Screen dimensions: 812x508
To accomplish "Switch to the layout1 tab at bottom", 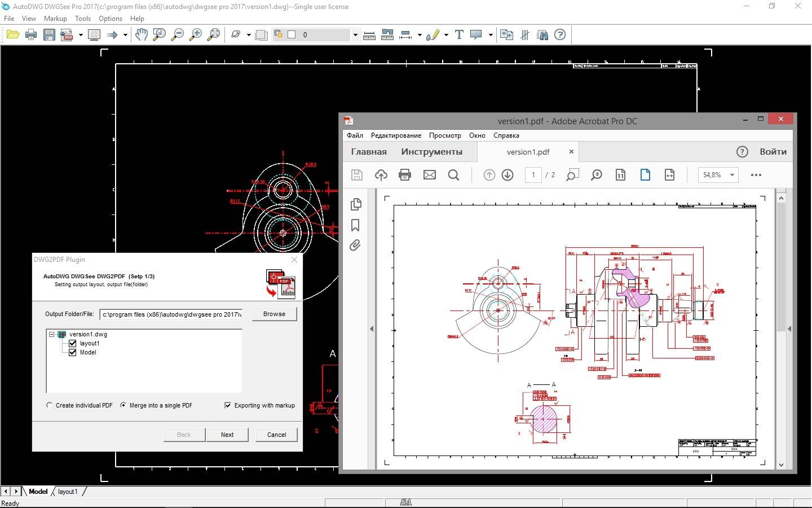I will tap(68, 492).
